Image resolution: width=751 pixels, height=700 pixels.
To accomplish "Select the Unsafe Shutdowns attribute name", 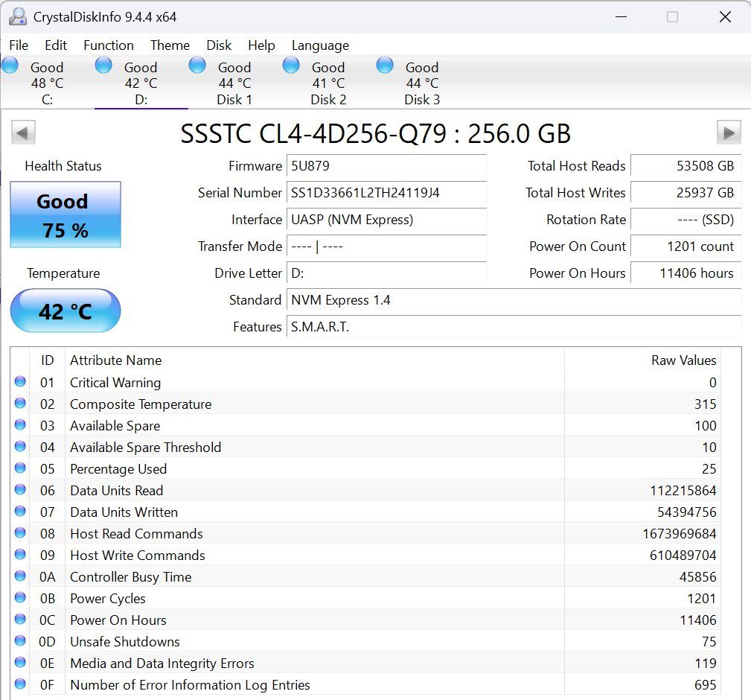I will (x=125, y=642).
